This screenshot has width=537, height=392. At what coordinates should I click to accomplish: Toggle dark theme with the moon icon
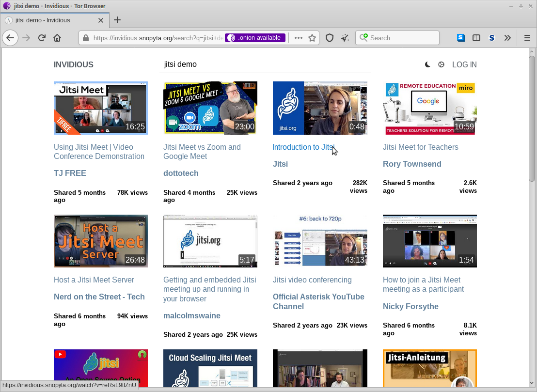tap(427, 64)
